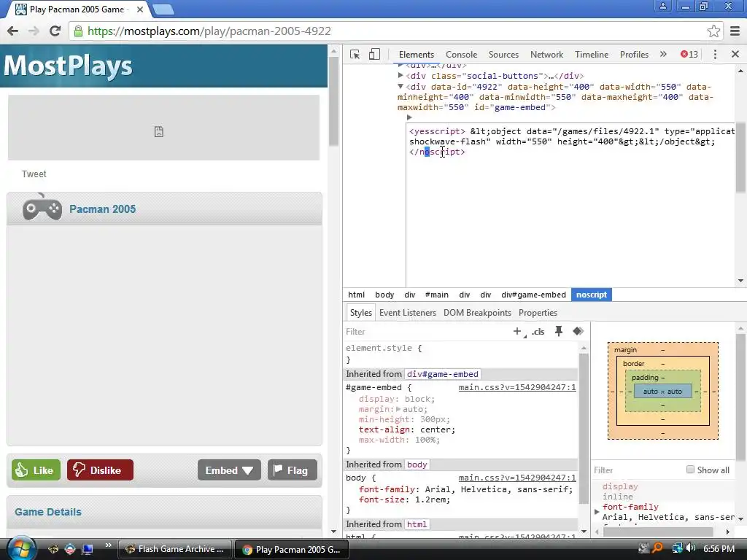Open the Elements tab

point(417,54)
